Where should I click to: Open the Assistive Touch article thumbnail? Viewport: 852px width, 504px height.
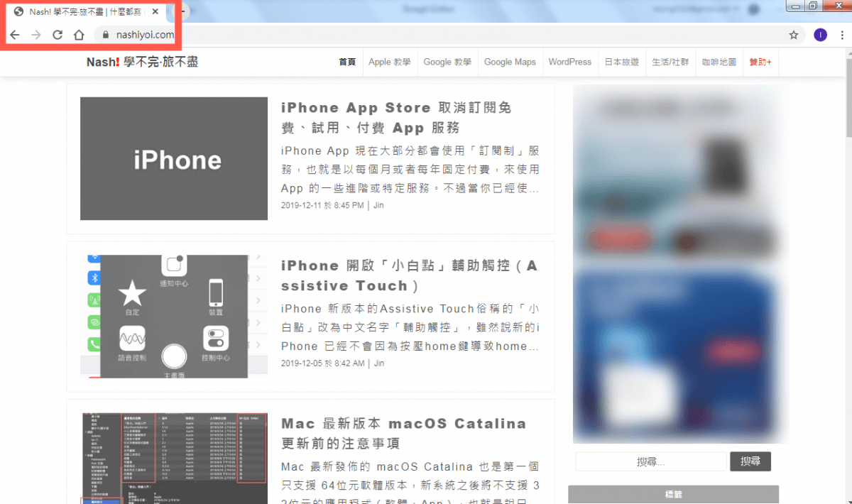(x=174, y=316)
